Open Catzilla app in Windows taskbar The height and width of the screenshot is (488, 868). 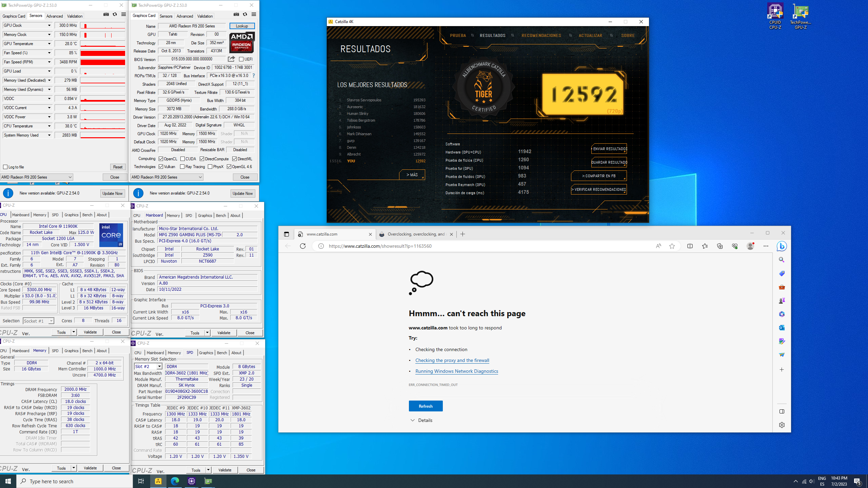(158, 481)
